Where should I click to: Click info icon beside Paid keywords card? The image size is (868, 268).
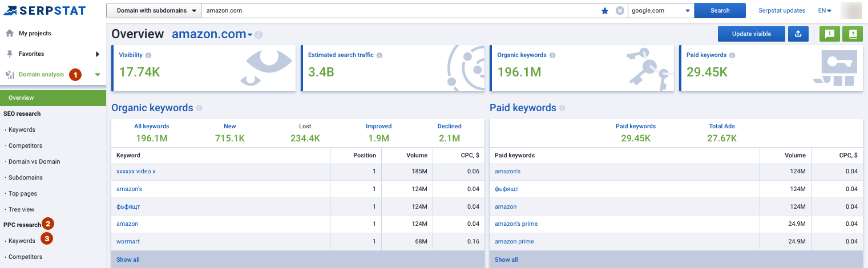coord(732,55)
